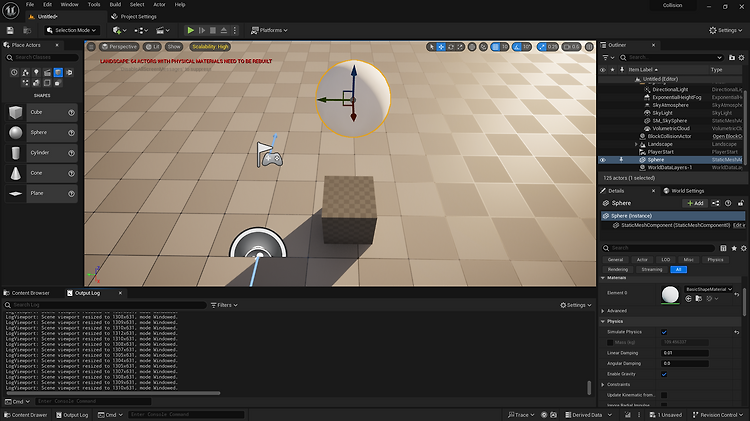750x421 pixels.
Task: Switch to the World Settings tab
Action: click(x=684, y=191)
